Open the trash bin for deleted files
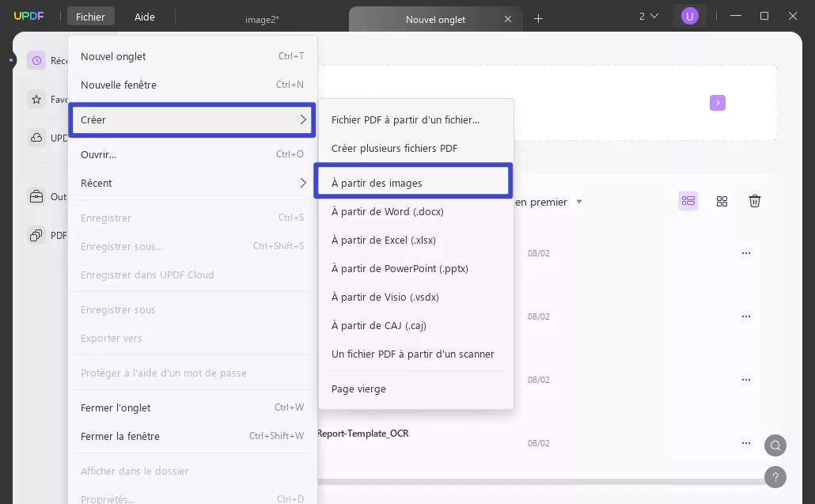815x504 pixels. [755, 201]
